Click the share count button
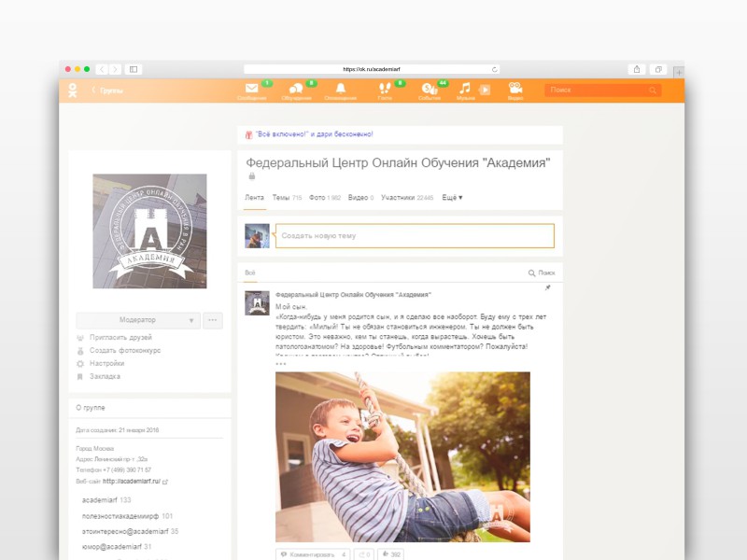 point(364,554)
